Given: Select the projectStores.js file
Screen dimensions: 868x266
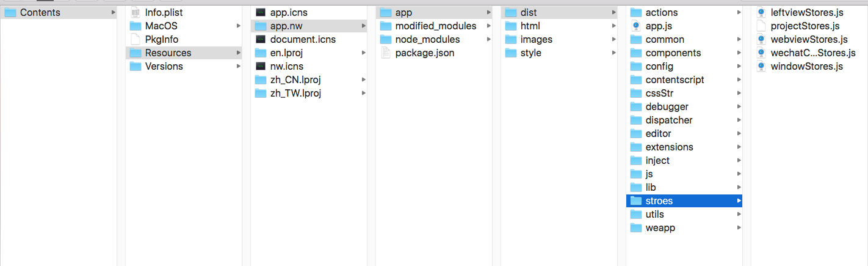Looking at the screenshot, I should [805, 26].
